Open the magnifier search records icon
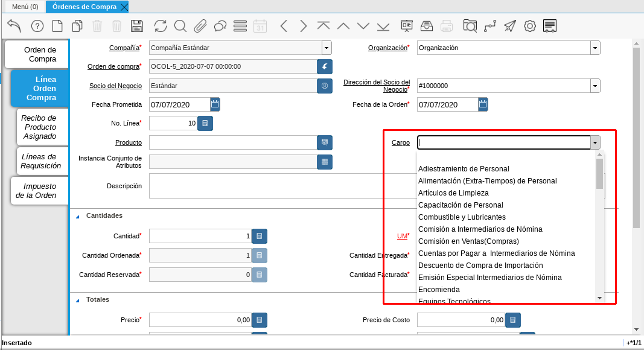The height and width of the screenshot is (350, 644). click(x=180, y=26)
